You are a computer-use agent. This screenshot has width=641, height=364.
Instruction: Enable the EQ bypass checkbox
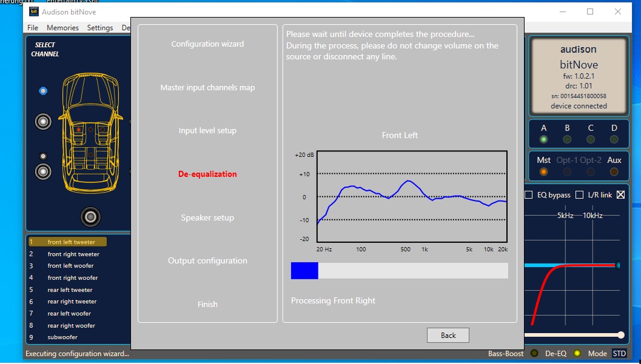[529, 195]
